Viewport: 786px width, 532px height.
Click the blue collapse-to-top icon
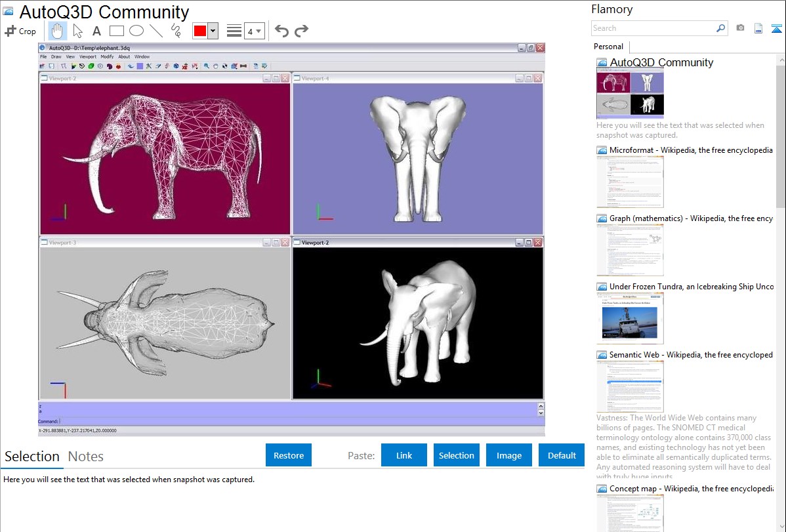[776, 28]
